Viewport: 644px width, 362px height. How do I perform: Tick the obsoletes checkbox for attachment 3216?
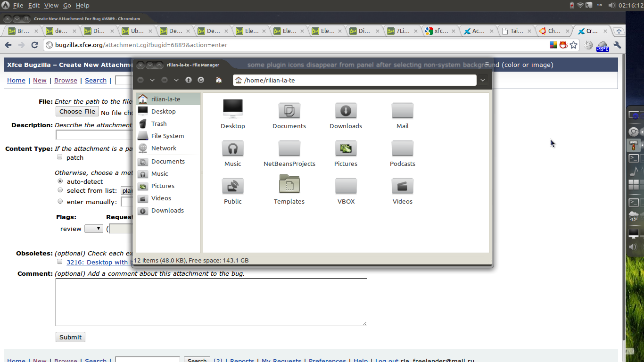pyautogui.click(x=60, y=262)
